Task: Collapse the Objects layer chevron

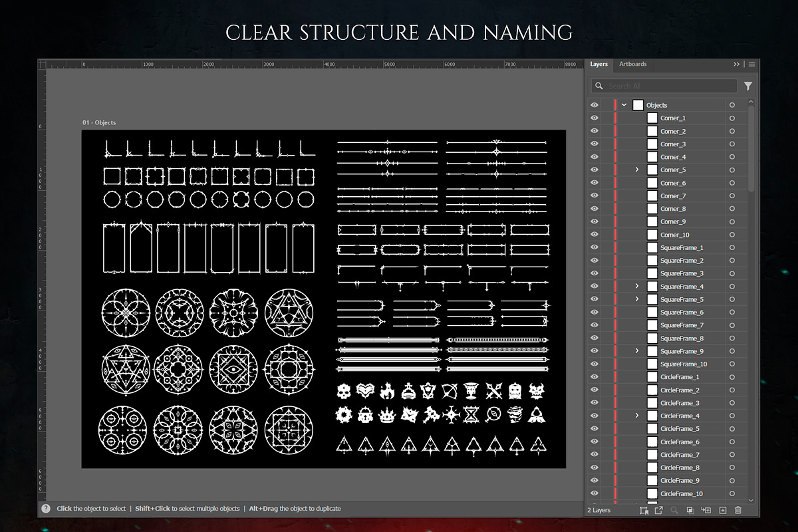Action: click(624, 105)
